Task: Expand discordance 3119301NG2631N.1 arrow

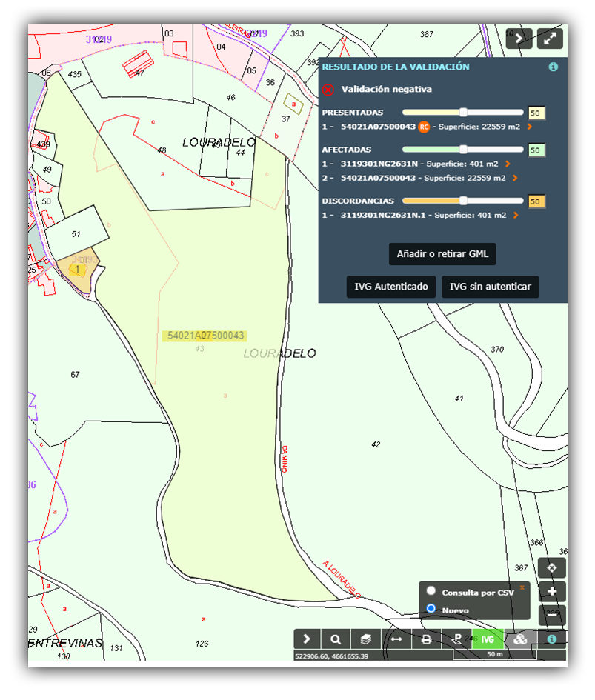Action: click(513, 216)
